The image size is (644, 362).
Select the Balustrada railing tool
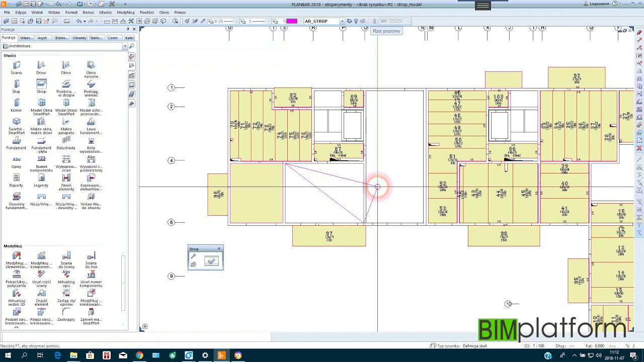66,143
